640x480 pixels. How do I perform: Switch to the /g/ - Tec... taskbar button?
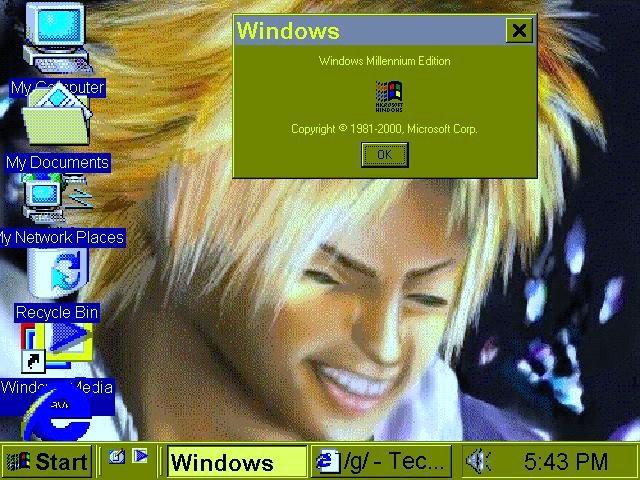pos(381,462)
